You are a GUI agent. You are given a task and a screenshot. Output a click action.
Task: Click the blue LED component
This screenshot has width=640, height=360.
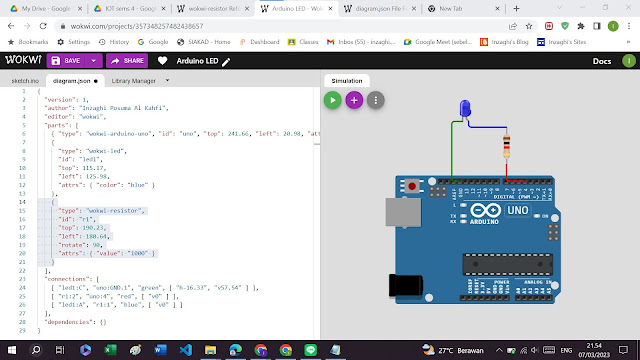click(x=465, y=108)
